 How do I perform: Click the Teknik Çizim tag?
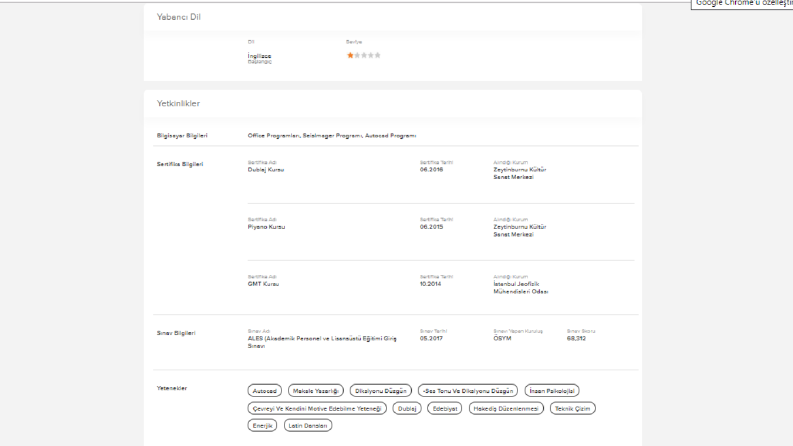click(572, 408)
